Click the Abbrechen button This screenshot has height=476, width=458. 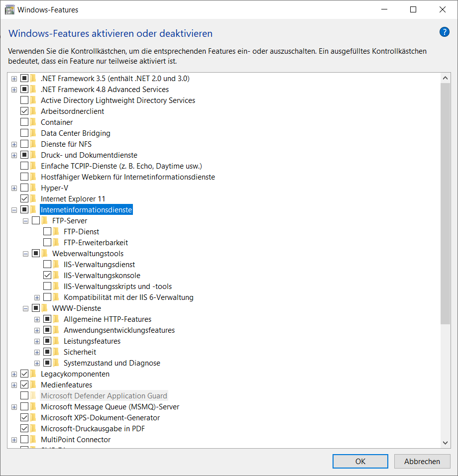click(422, 461)
